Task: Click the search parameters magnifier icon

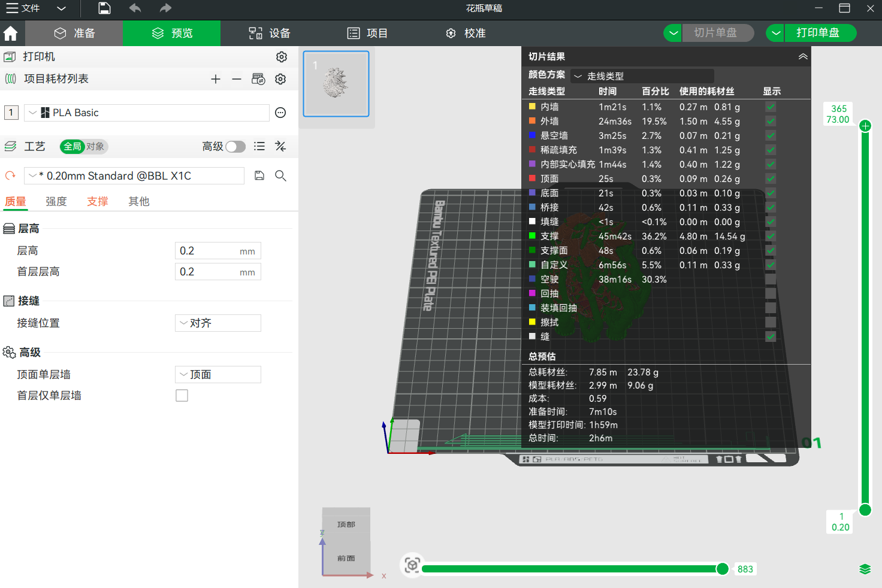Action: [x=280, y=175]
